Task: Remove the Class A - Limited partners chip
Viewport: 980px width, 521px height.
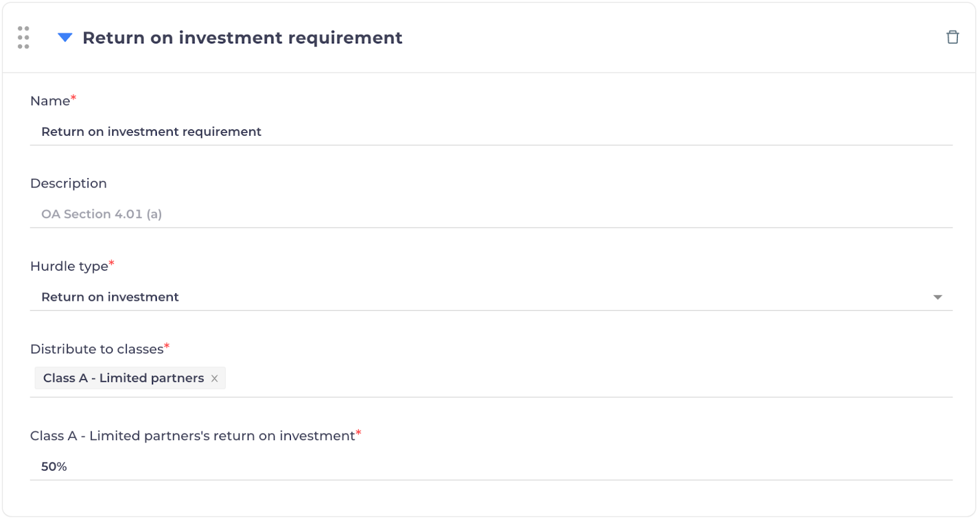Action: tap(214, 378)
